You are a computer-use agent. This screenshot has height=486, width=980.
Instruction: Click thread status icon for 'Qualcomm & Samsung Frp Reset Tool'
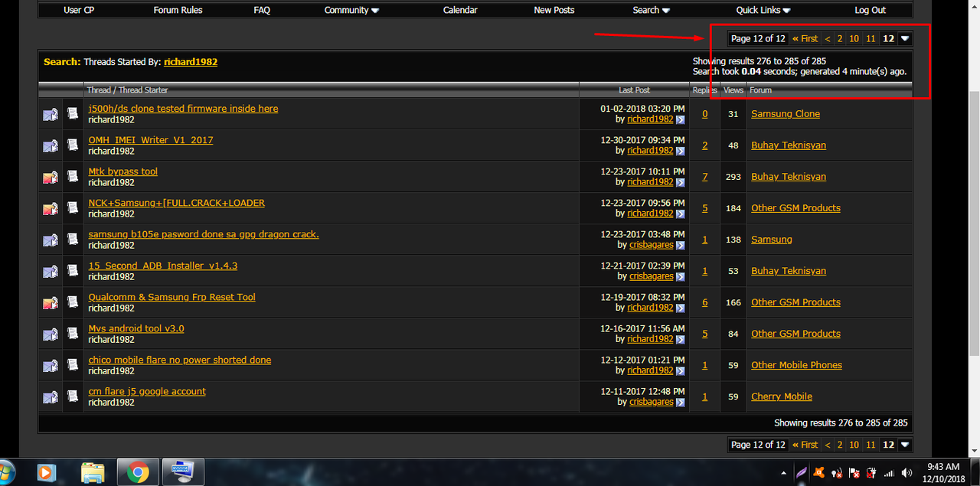pyautogui.click(x=51, y=302)
